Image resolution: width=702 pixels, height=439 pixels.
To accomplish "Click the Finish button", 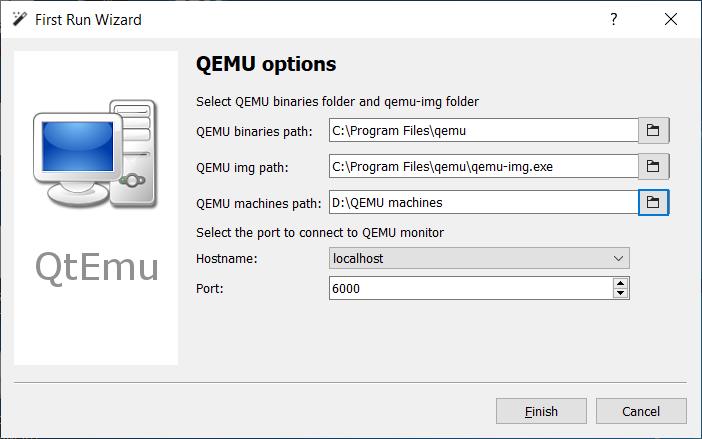I will click(541, 411).
